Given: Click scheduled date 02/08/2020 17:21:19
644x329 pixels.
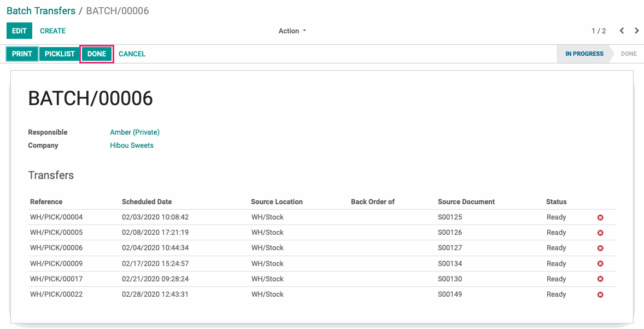Looking at the screenshot, I should click(155, 232).
